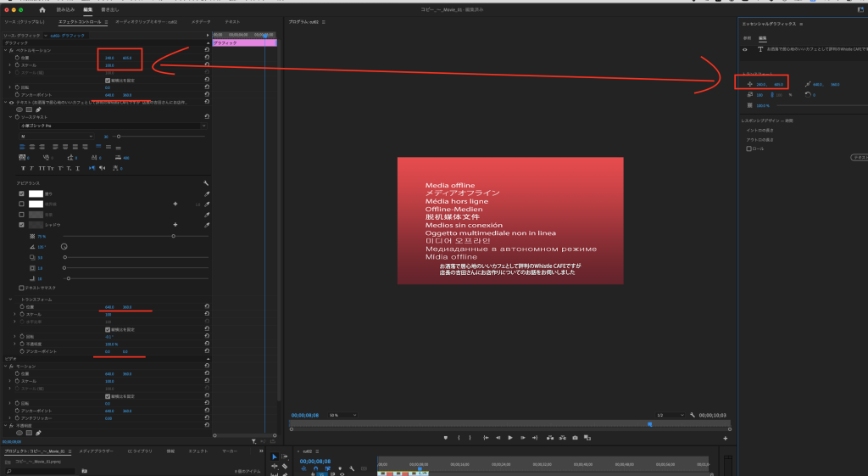The image size is (868, 476).
Task: Click the Play button in Program monitor
Action: click(x=510, y=438)
